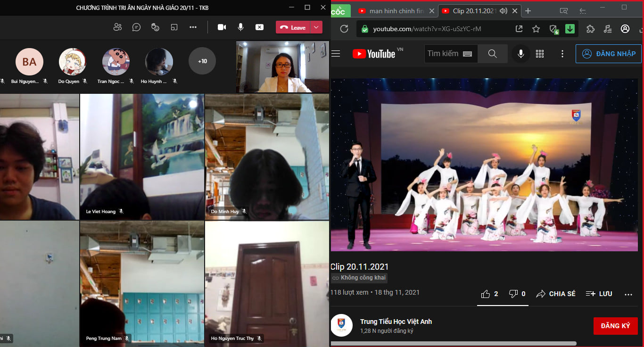View site security info via lock icon

click(x=364, y=29)
